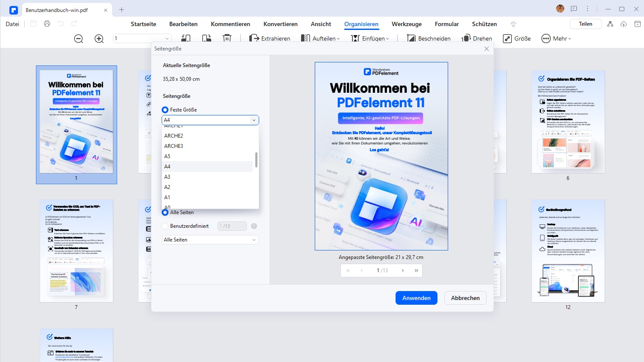Viewport: 644px width, 362px height.
Task: Close the Seitengröße dialog
Action: point(486,49)
